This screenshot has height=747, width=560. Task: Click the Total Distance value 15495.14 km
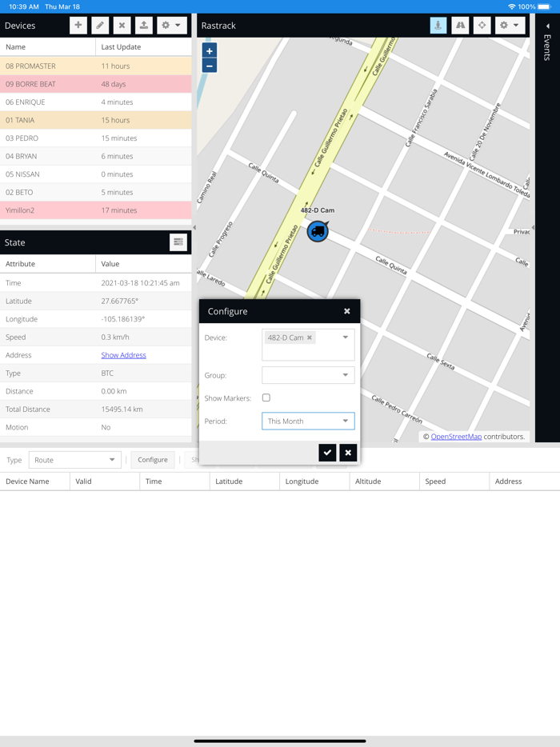pyautogui.click(x=122, y=409)
